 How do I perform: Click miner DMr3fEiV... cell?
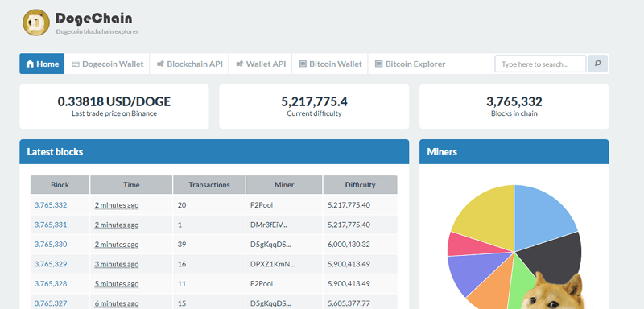[269, 225]
